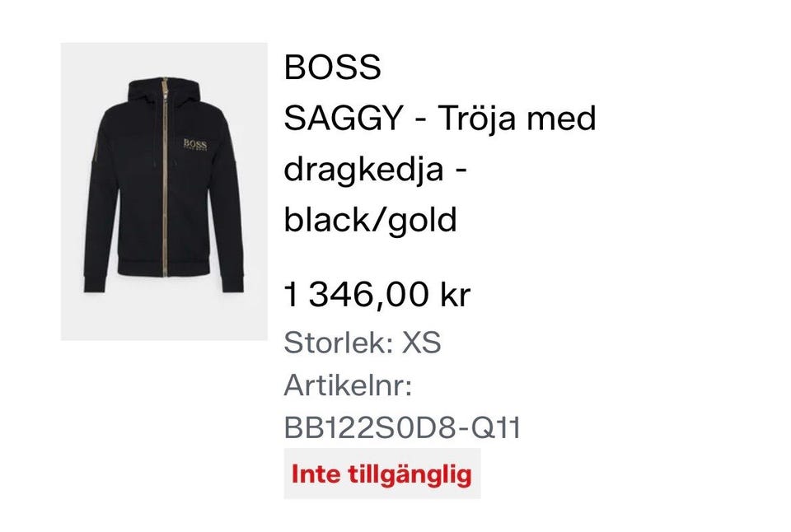Click the word dragkedja in the title
This screenshot has width=791, height=532.
(x=363, y=169)
